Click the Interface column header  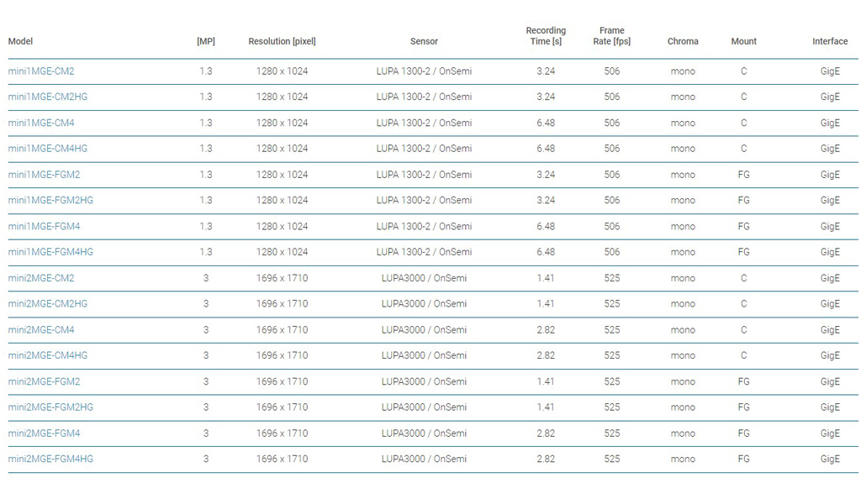[830, 41]
